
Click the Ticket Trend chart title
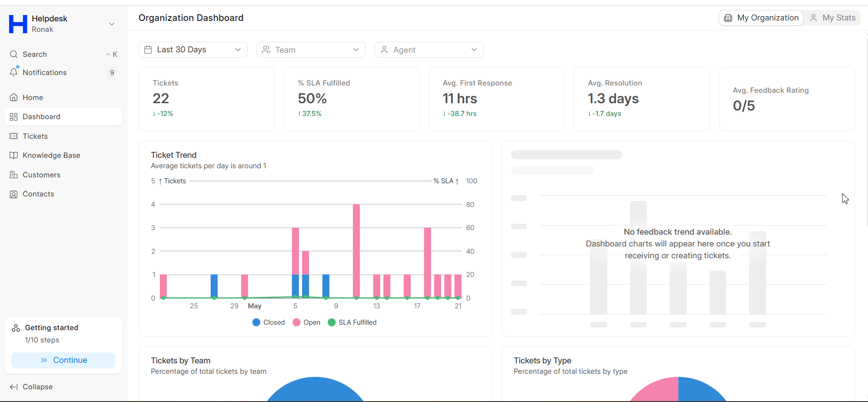174,155
